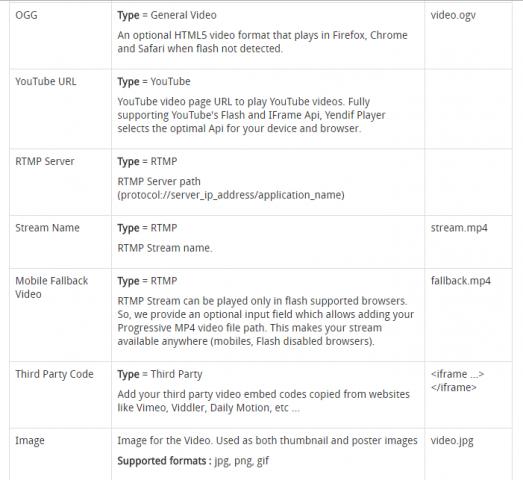Screen dimensions: 523x480
Task: Click the Vimeo, Viddler, Daily Motion description
Action: click(264, 401)
